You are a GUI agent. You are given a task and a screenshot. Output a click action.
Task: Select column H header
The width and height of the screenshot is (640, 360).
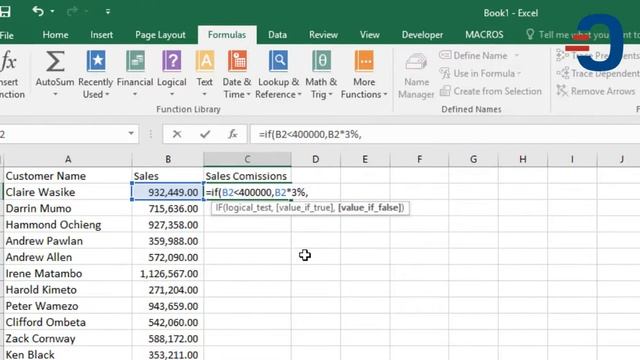pyautogui.click(x=523, y=159)
